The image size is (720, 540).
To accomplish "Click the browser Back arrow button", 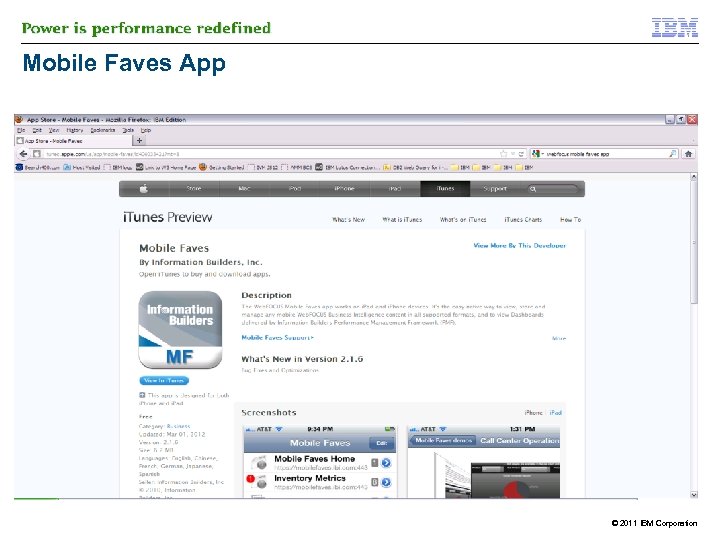I will click(x=24, y=154).
